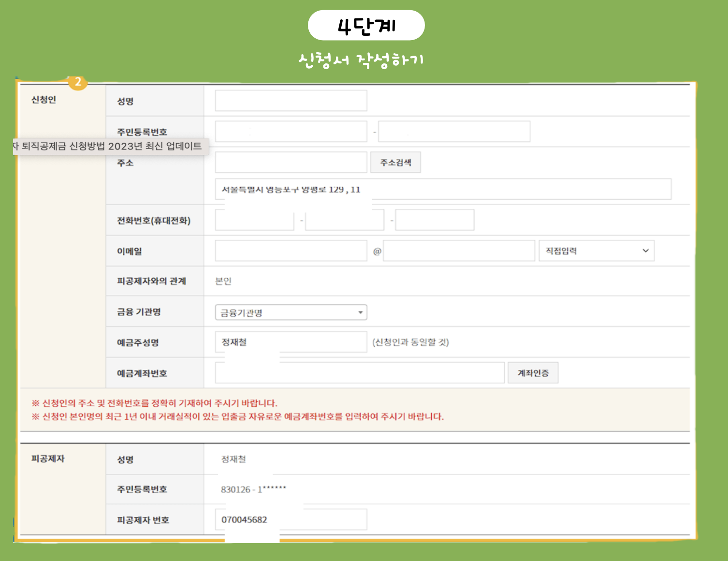Focus the first 전화번호 input box
Screen dimensions: 728x561
point(255,220)
